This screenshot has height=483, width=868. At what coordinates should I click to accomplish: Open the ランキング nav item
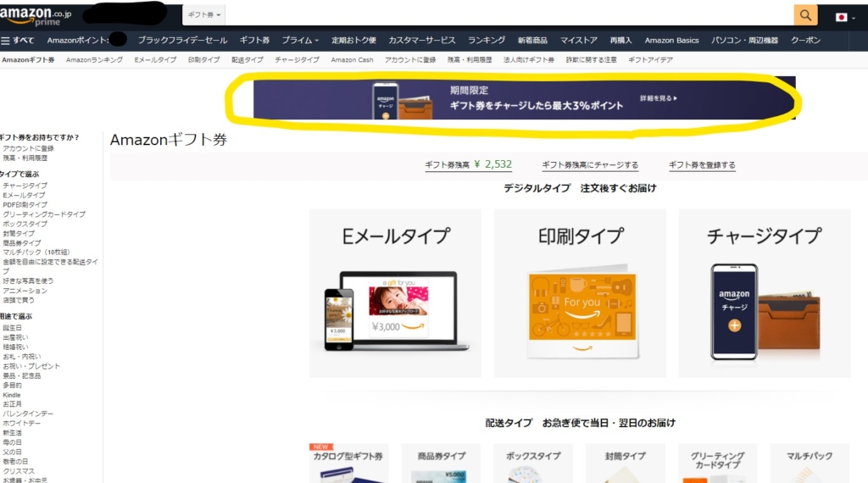(487, 41)
